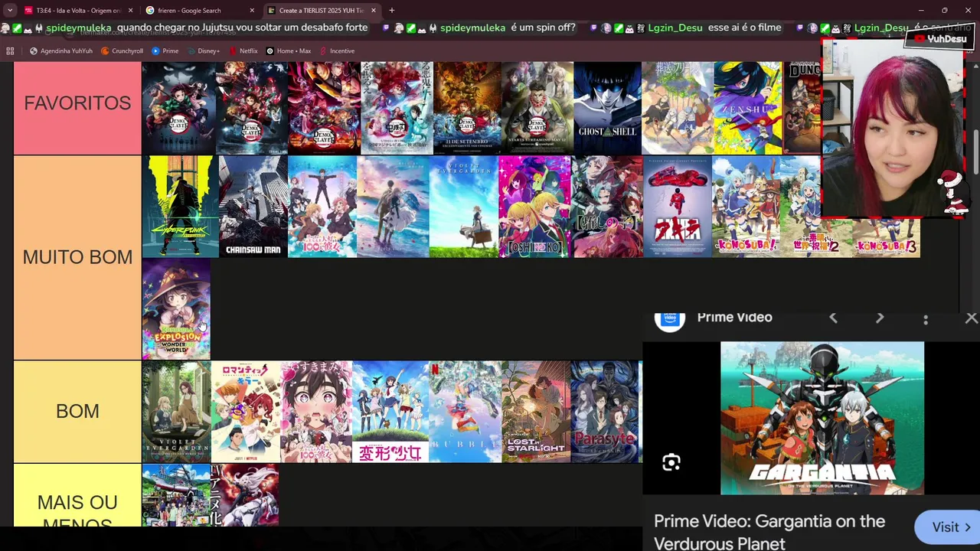Select the KonoSuba 3 poster

(x=886, y=238)
